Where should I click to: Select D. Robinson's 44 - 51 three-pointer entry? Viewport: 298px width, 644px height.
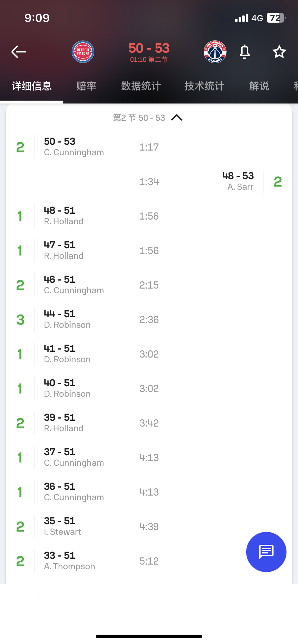pyautogui.click(x=67, y=319)
